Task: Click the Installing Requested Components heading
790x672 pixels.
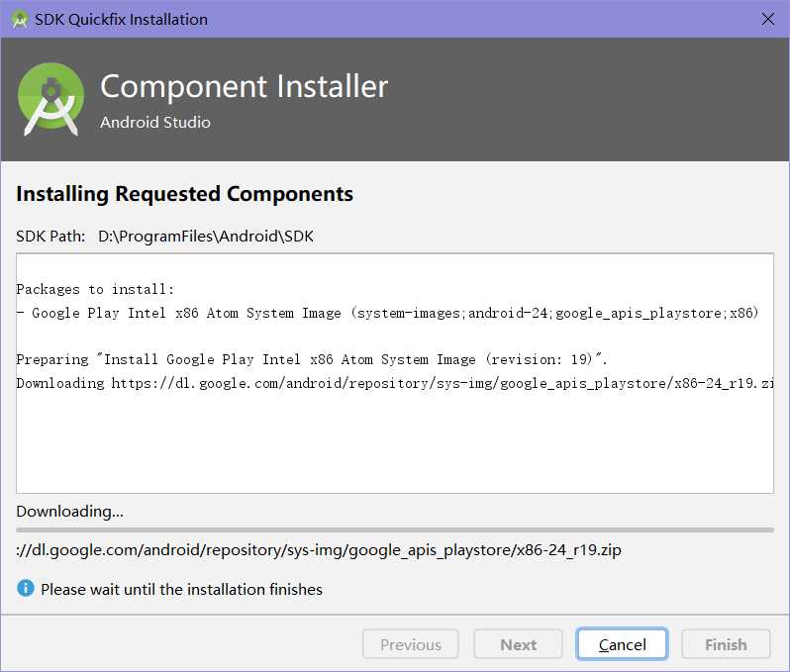Action: pyautogui.click(x=184, y=194)
